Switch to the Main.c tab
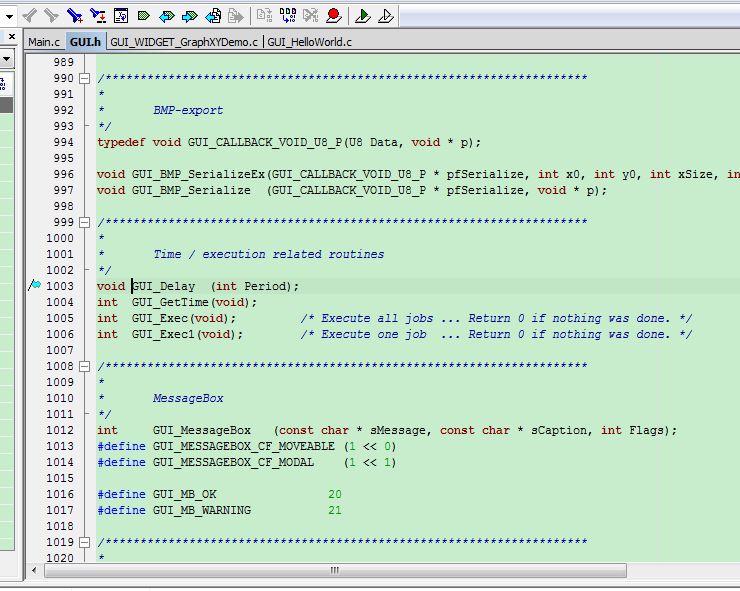The height and width of the screenshot is (591, 740). (x=44, y=42)
